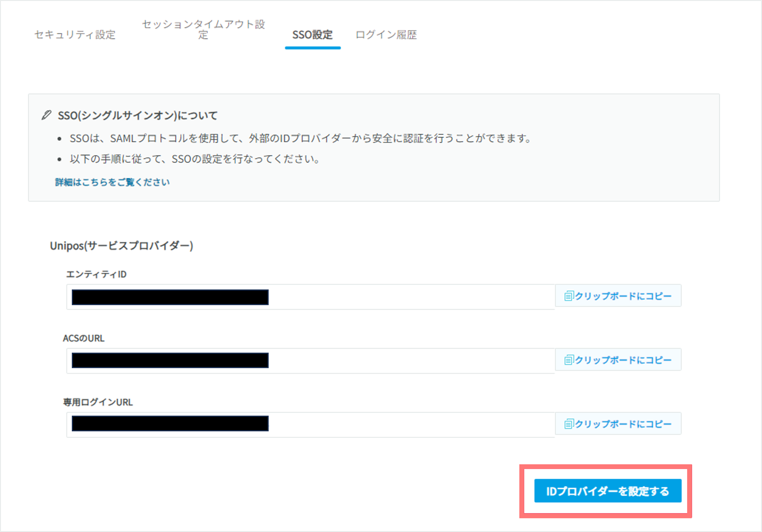Click the ACSのURL label
The image size is (762, 532).
pos(84,338)
